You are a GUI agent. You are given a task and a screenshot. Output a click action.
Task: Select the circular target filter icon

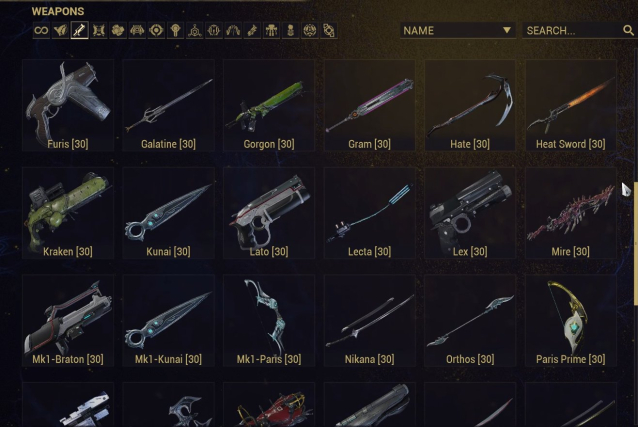click(x=156, y=31)
